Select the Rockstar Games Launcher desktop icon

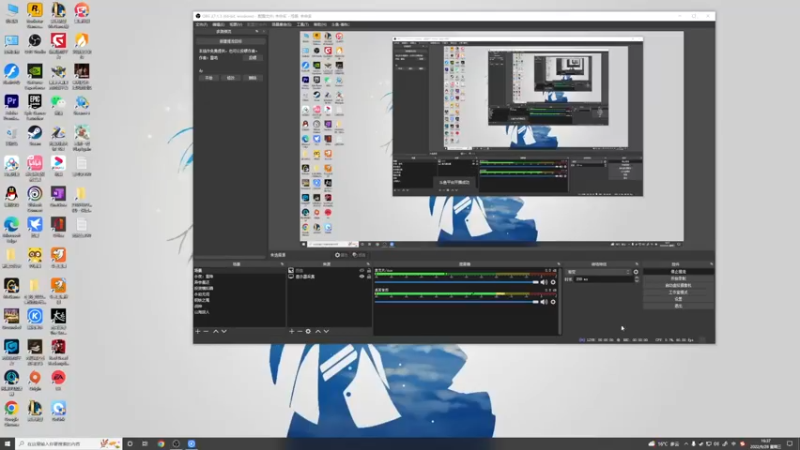click(x=35, y=14)
